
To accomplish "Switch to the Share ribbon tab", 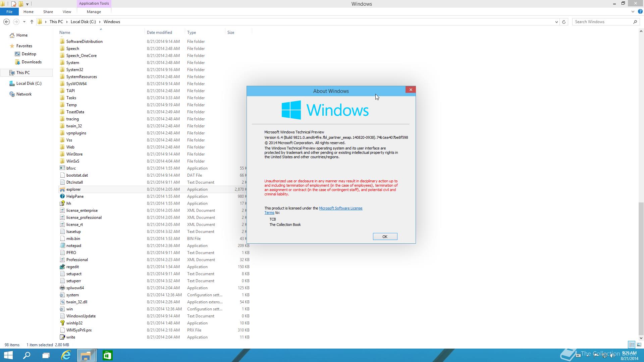I will [48, 12].
